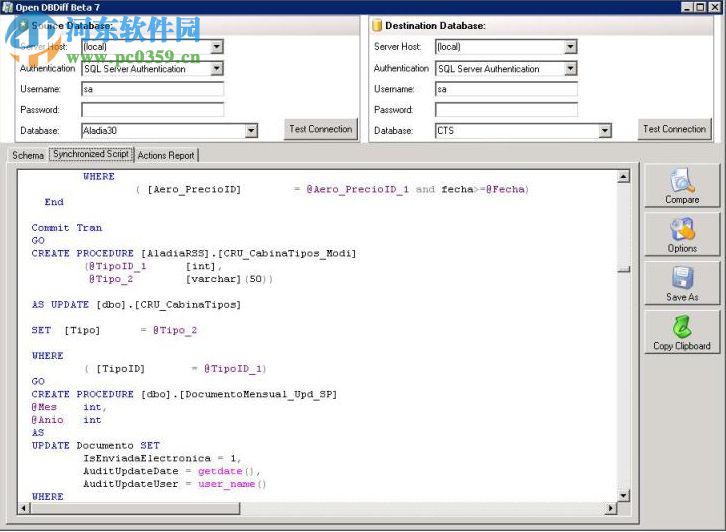726x532 pixels.
Task: Focus the source Password field
Action: pos(152,110)
